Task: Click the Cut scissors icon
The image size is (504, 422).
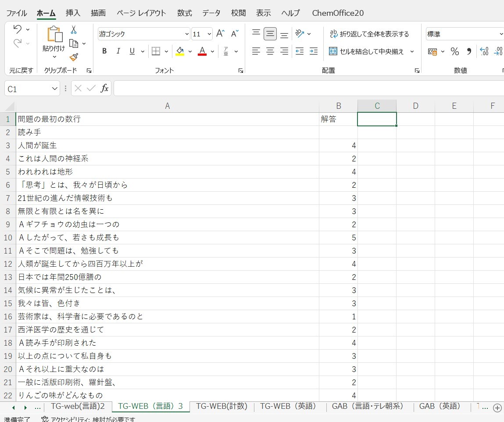Action: pos(74,30)
